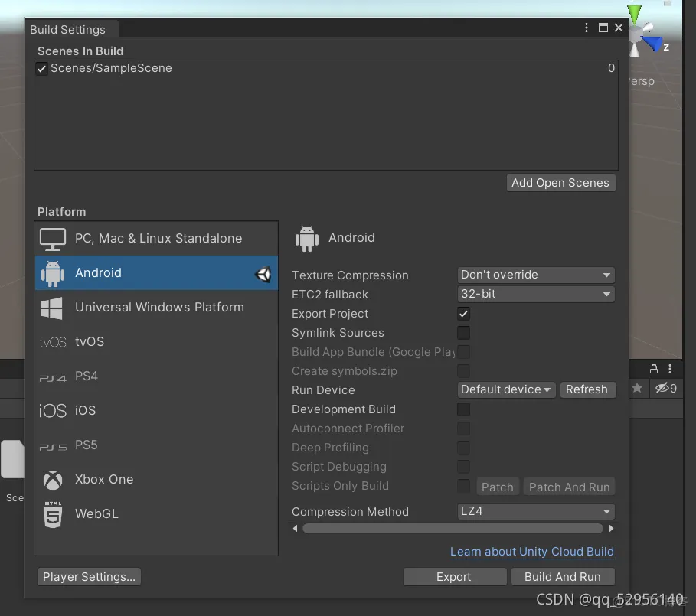Toggle hidden packages eye icon showing 9
Viewport: 696px width, 616px height.
pyautogui.click(x=666, y=389)
